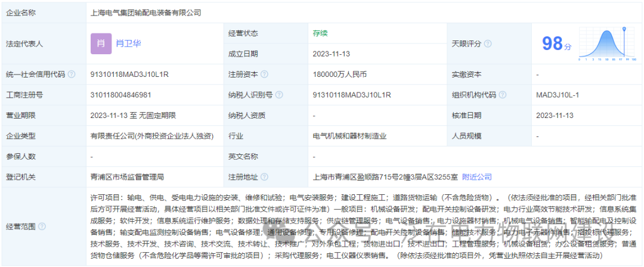Click the 参保人数 label cell
This screenshot has height=267, width=644.
coord(44,157)
